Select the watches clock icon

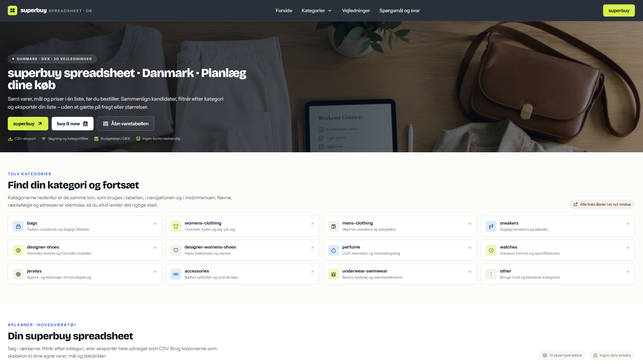[491, 250]
